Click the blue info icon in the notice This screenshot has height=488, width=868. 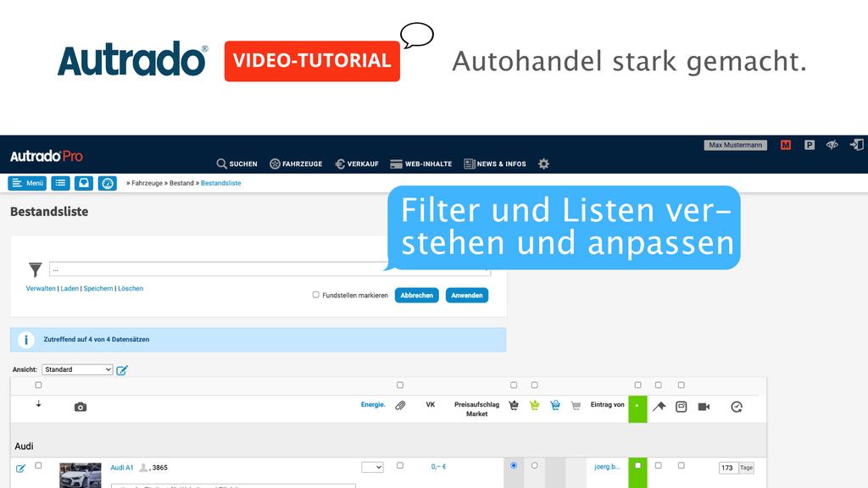pyautogui.click(x=26, y=340)
